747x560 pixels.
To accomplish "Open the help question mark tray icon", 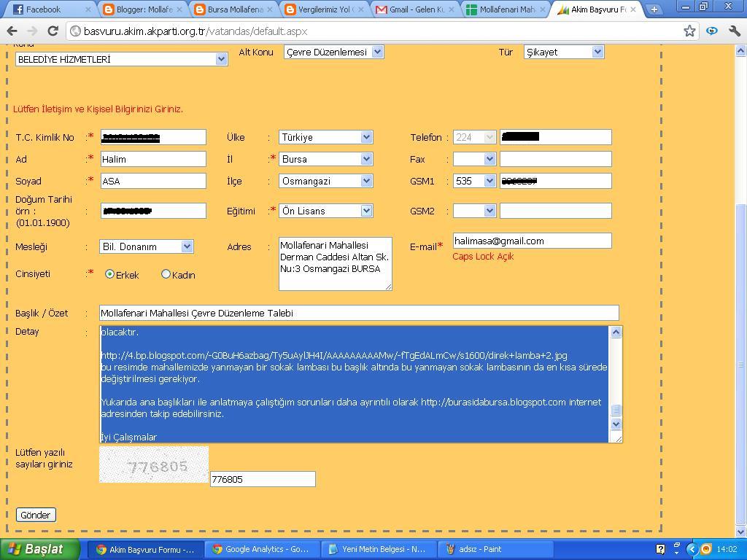I will pos(660,549).
